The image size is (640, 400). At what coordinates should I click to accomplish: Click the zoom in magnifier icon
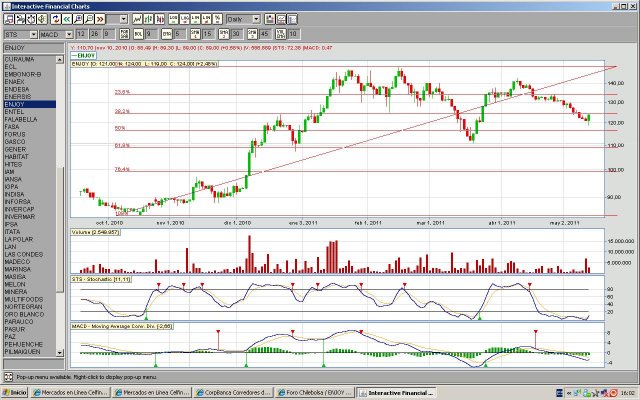click(x=78, y=19)
